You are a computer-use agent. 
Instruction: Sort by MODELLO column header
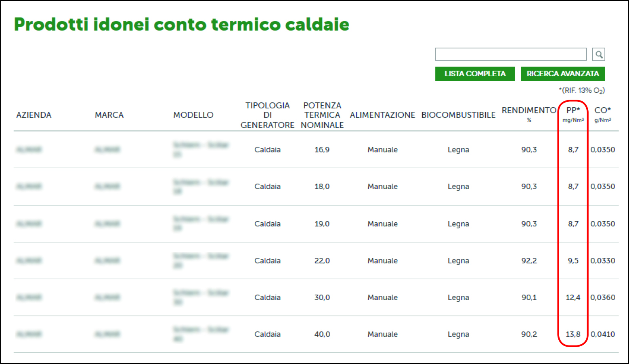[193, 115]
